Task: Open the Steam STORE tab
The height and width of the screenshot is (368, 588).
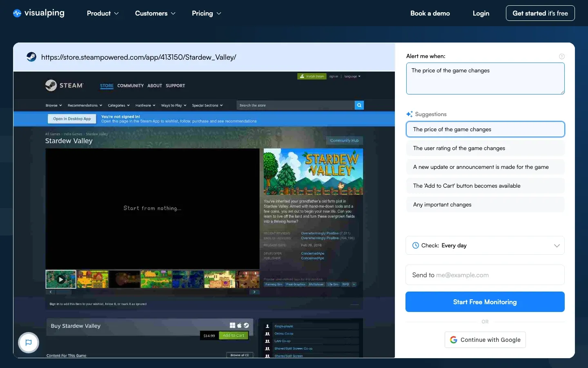Action: pos(107,85)
